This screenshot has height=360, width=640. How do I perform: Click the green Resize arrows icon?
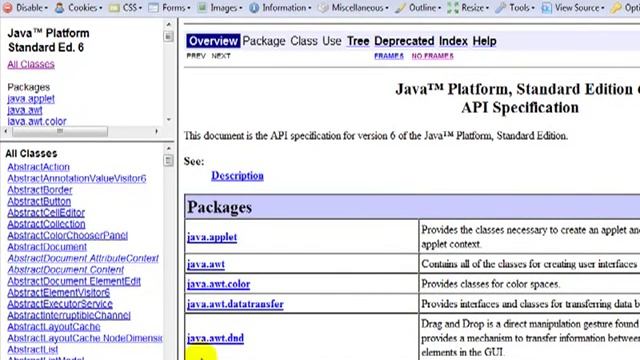point(453,7)
